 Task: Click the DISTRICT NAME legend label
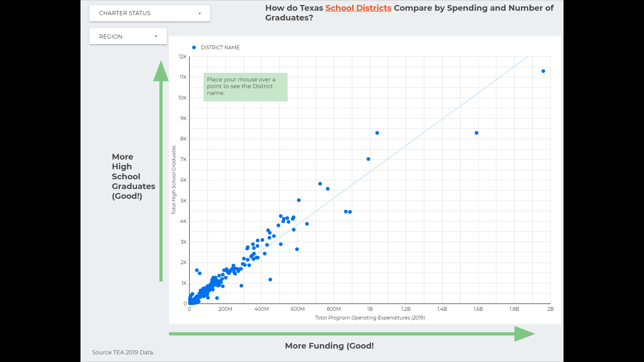220,48
